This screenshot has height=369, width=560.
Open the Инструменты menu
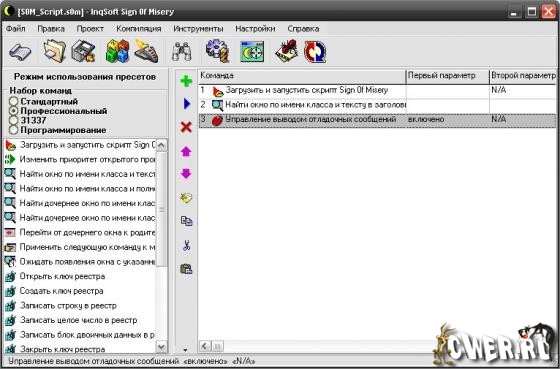point(198,29)
